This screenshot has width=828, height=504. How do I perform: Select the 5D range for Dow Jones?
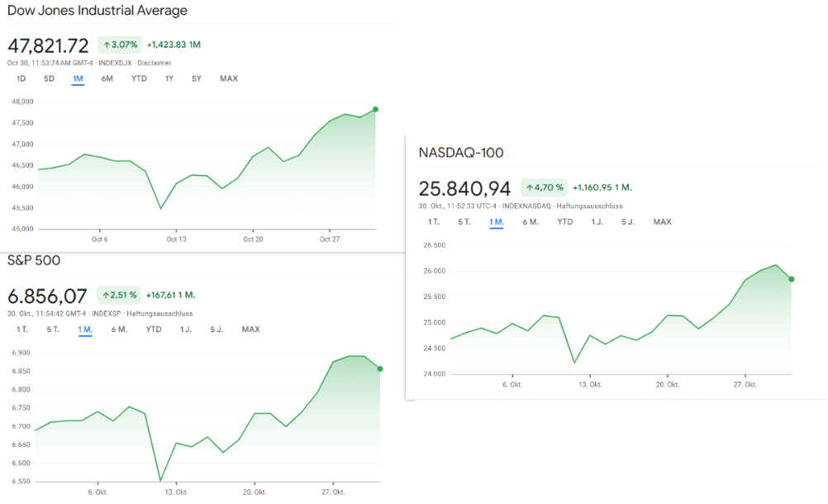(49, 78)
